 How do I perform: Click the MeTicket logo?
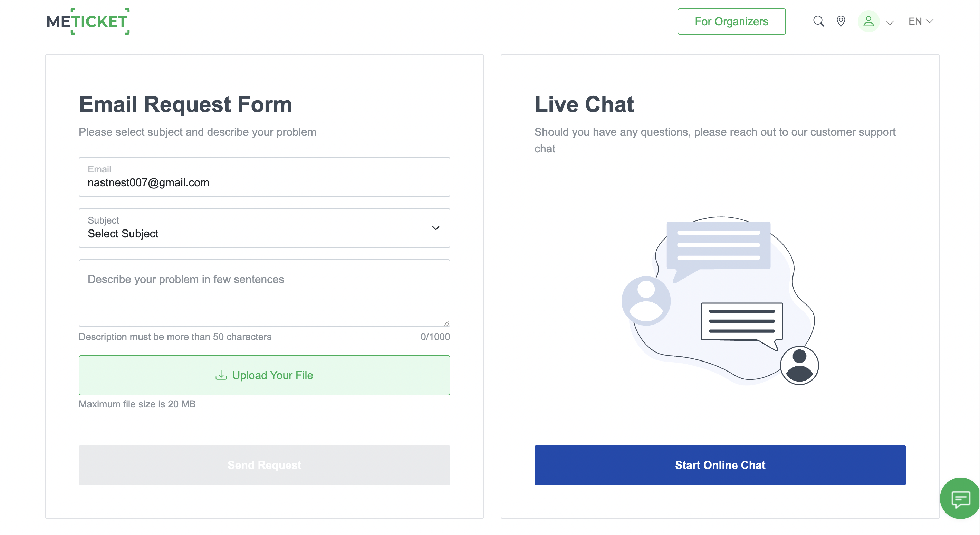click(87, 21)
